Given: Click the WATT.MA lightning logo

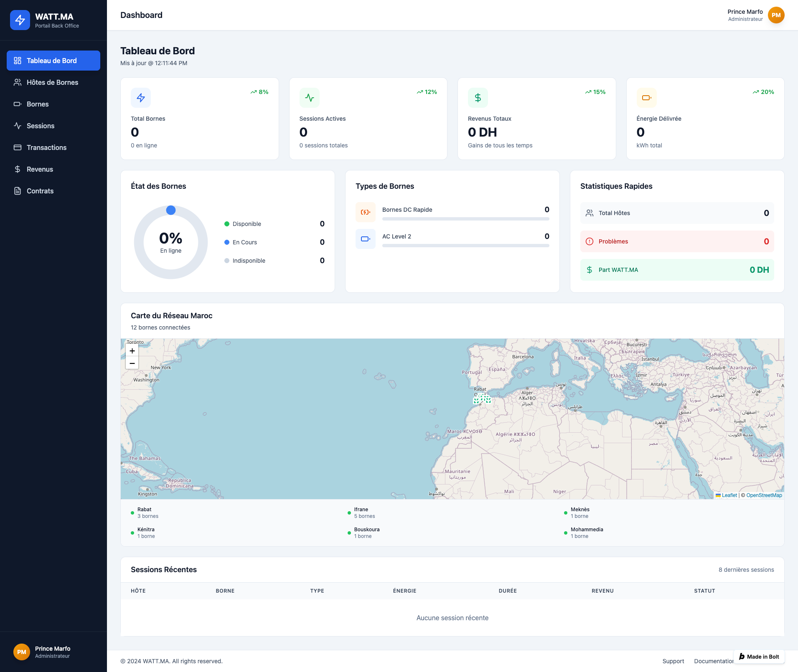Looking at the screenshot, I should (x=20, y=20).
